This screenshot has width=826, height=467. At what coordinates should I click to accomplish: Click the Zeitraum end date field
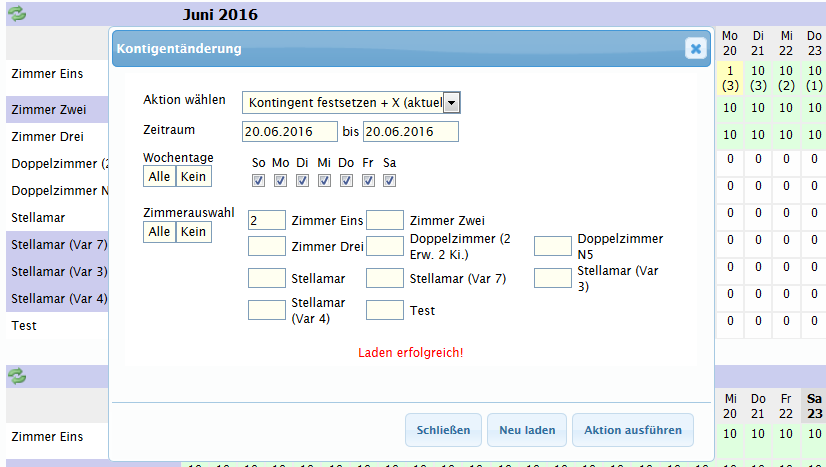[x=410, y=132]
